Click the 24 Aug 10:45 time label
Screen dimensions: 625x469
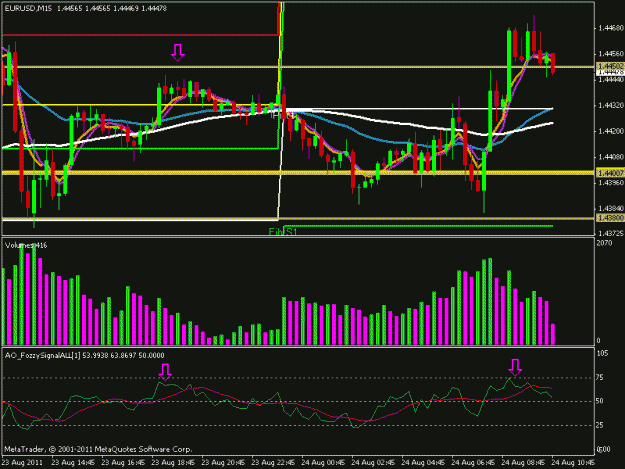573,463
